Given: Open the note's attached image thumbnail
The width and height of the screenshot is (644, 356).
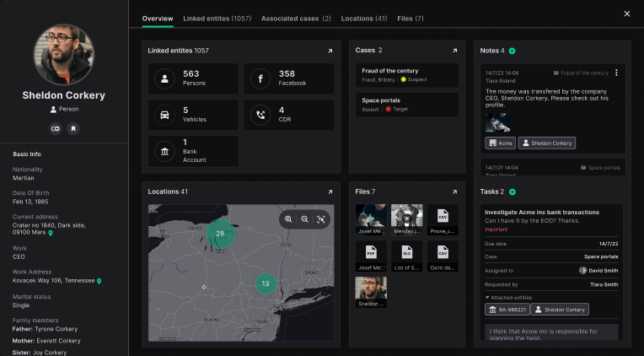Looking at the screenshot, I should coord(498,122).
